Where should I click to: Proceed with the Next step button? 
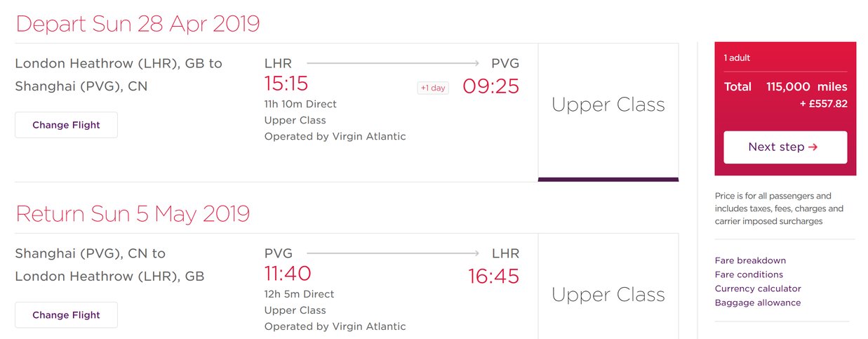785,147
